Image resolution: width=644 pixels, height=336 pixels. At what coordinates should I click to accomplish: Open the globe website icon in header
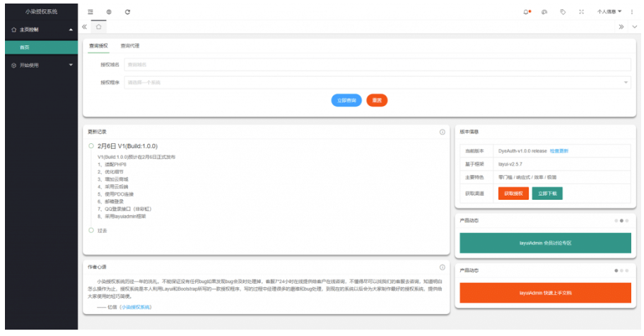109,12
